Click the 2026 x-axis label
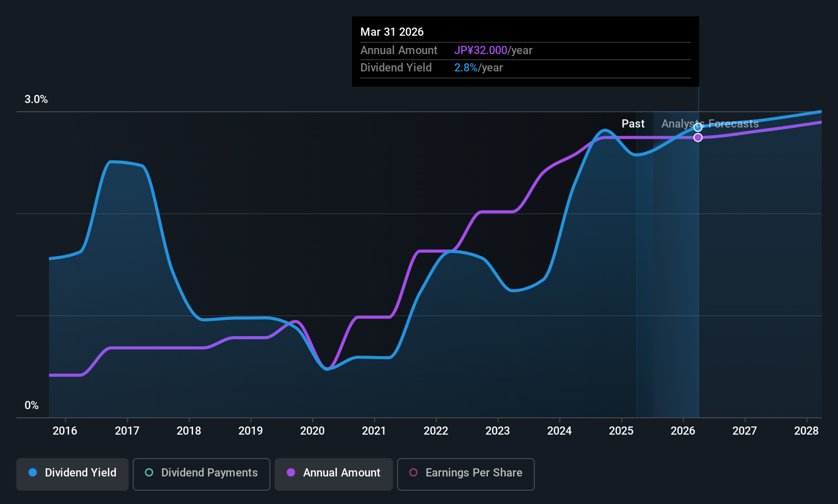Image resolution: width=838 pixels, height=504 pixels. click(683, 431)
